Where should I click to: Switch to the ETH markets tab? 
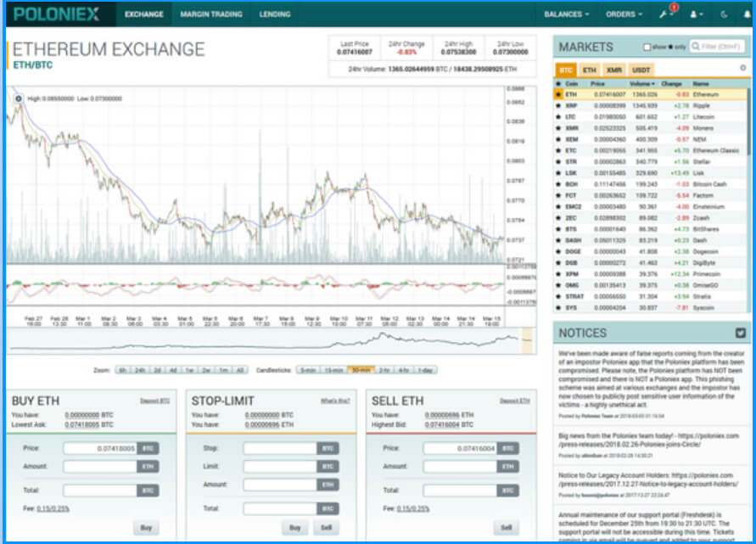tap(589, 70)
